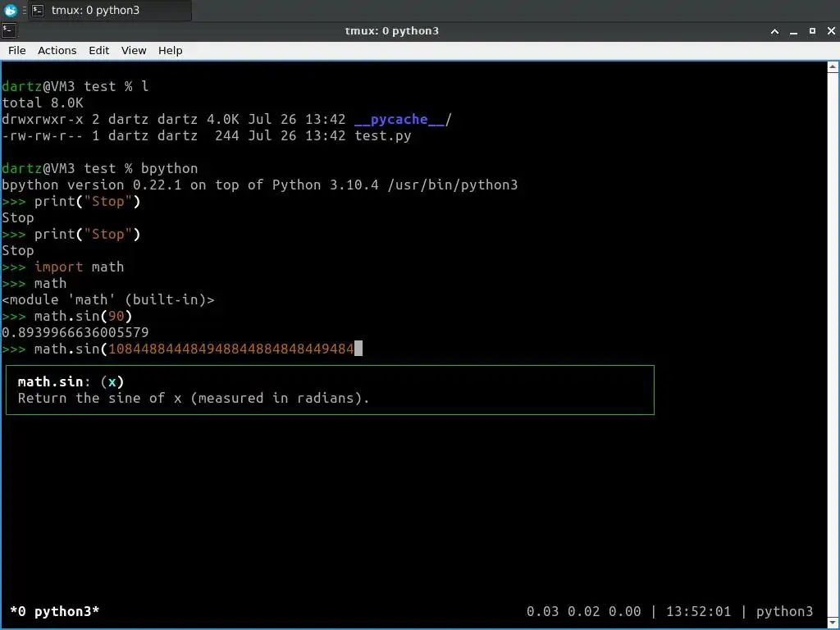Click the "<module 'math' (built-in)>" output

point(108,299)
